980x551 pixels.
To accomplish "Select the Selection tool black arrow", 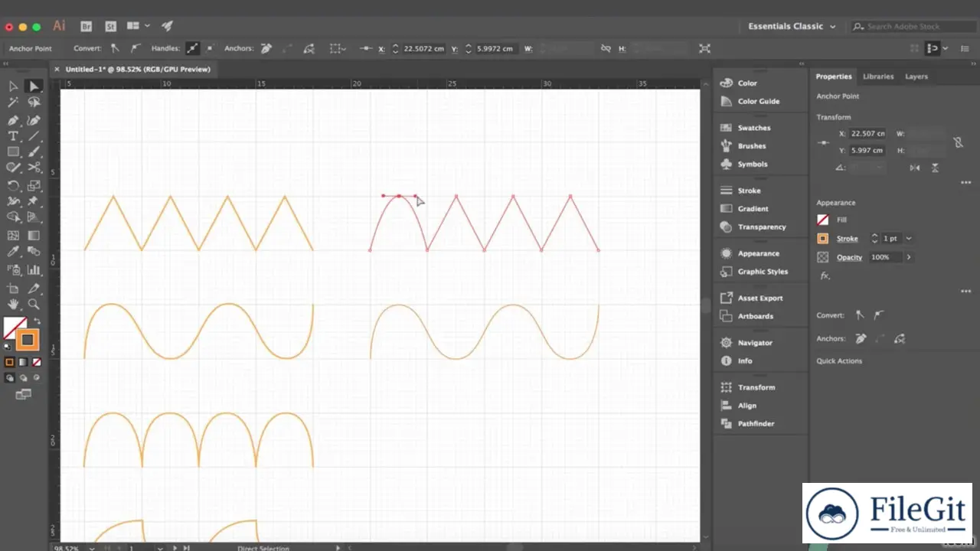I will coord(13,86).
